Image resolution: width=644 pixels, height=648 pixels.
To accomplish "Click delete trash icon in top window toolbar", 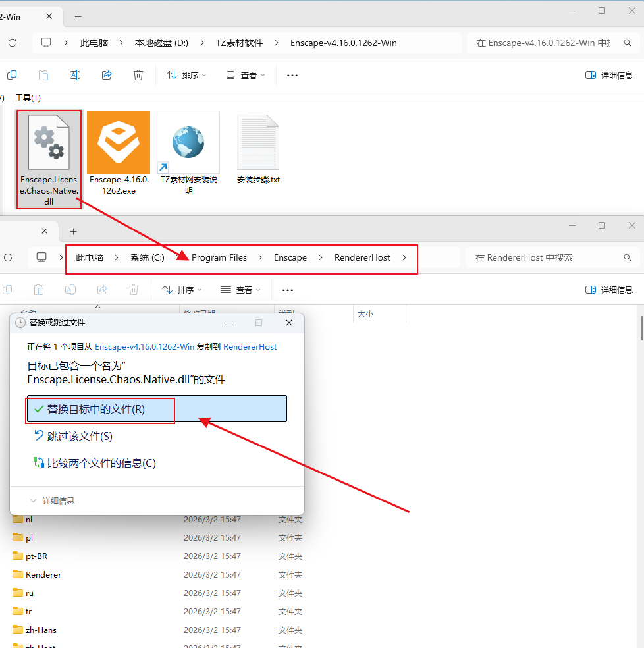I will click(138, 75).
